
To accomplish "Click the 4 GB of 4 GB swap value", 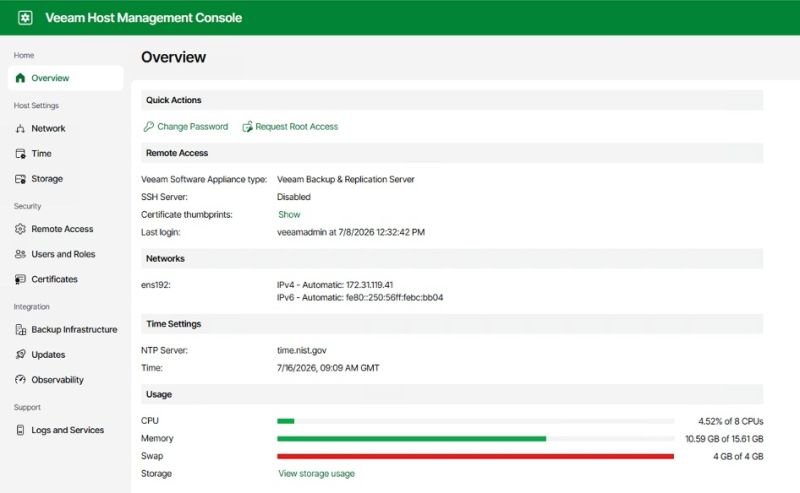I will [738, 457].
